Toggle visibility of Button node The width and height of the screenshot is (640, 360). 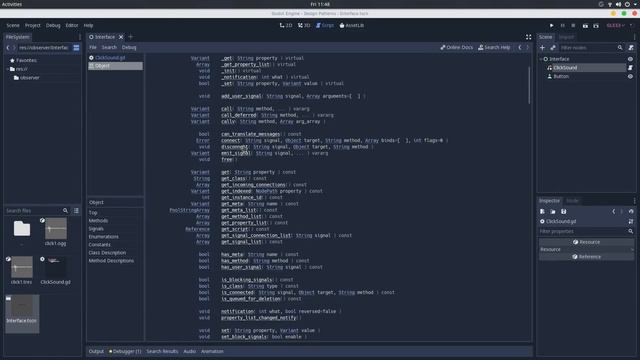[x=630, y=76]
